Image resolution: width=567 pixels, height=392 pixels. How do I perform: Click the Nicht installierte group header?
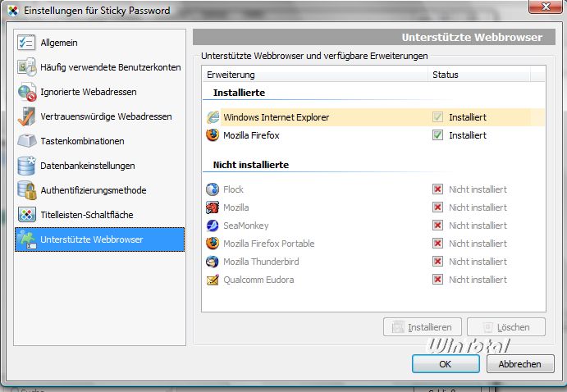click(x=251, y=165)
